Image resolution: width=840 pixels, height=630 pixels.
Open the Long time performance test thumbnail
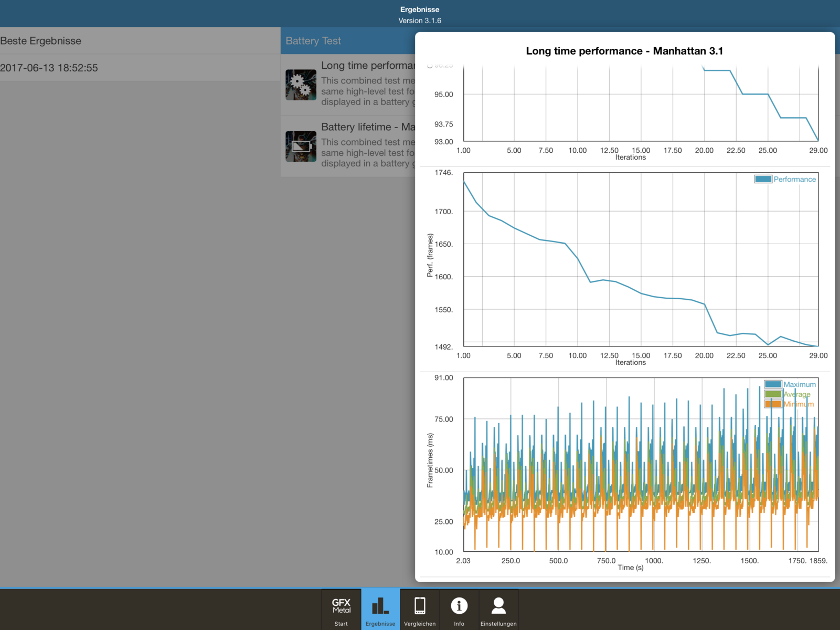pyautogui.click(x=301, y=85)
